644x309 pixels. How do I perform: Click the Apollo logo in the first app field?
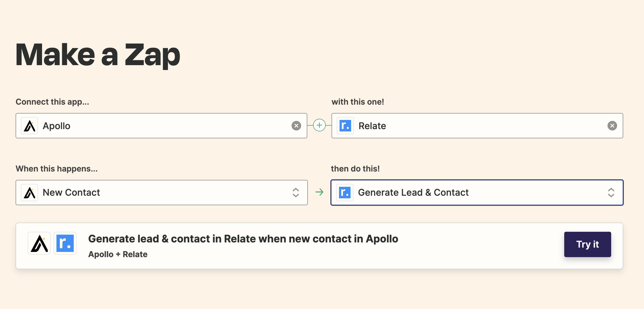pos(30,126)
